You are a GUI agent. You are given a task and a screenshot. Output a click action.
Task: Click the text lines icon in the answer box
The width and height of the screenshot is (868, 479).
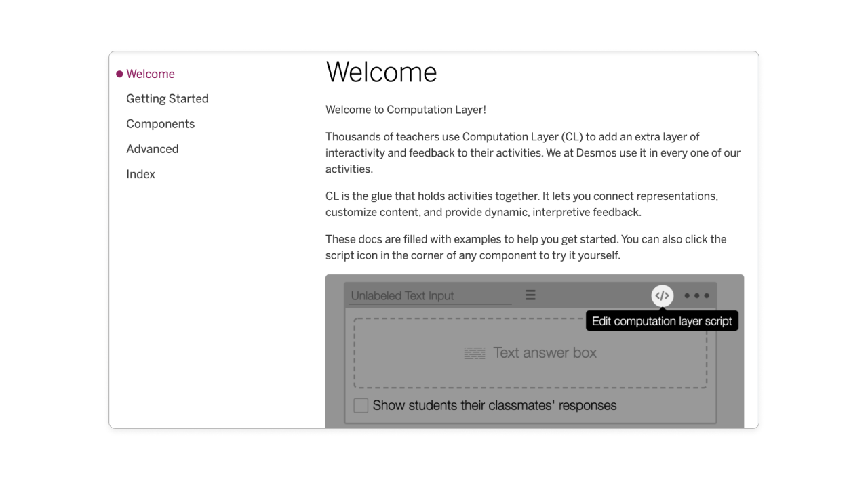click(x=475, y=353)
